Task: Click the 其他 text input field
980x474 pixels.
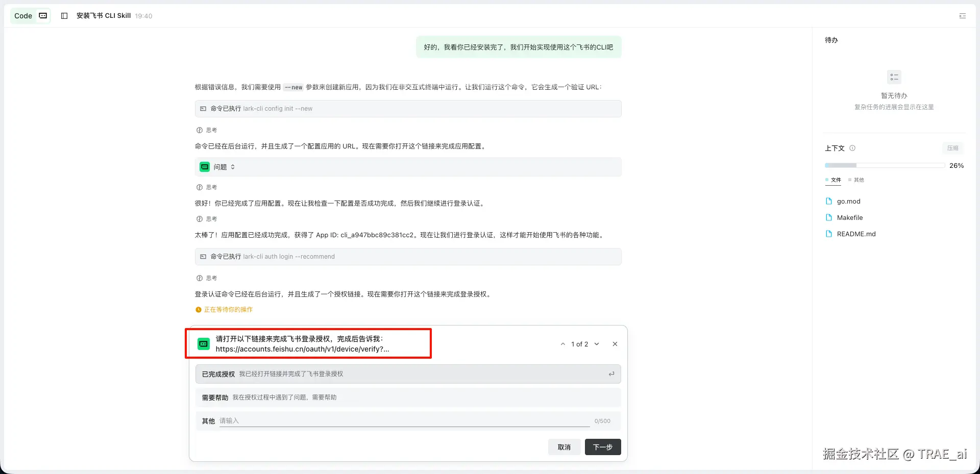Action: click(404, 421)
